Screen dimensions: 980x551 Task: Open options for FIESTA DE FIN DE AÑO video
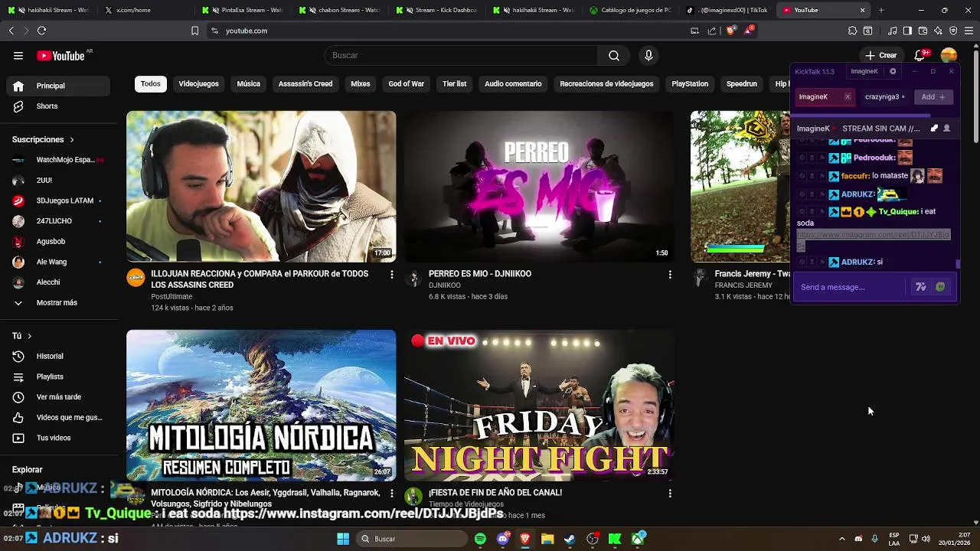[670, 494]
